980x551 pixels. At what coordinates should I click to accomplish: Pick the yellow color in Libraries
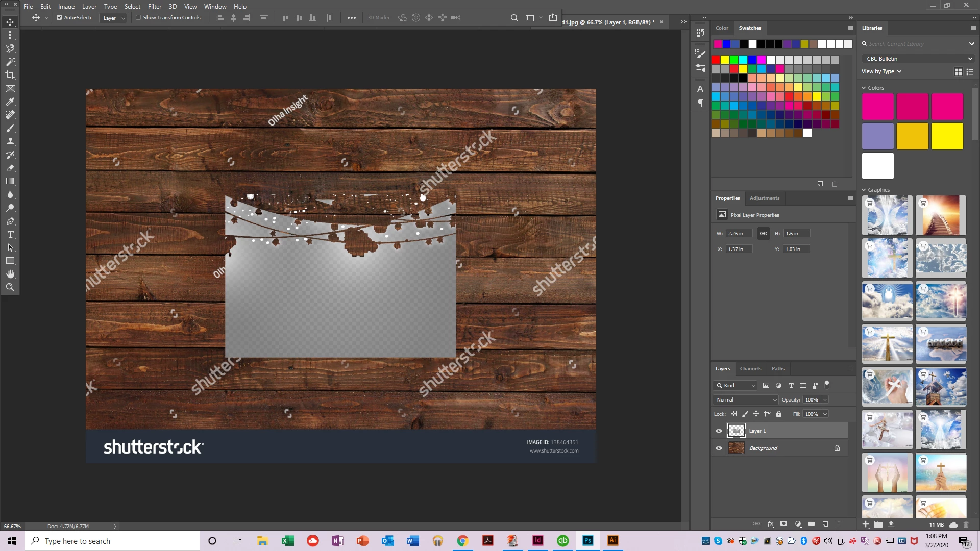tap(947, 136)
